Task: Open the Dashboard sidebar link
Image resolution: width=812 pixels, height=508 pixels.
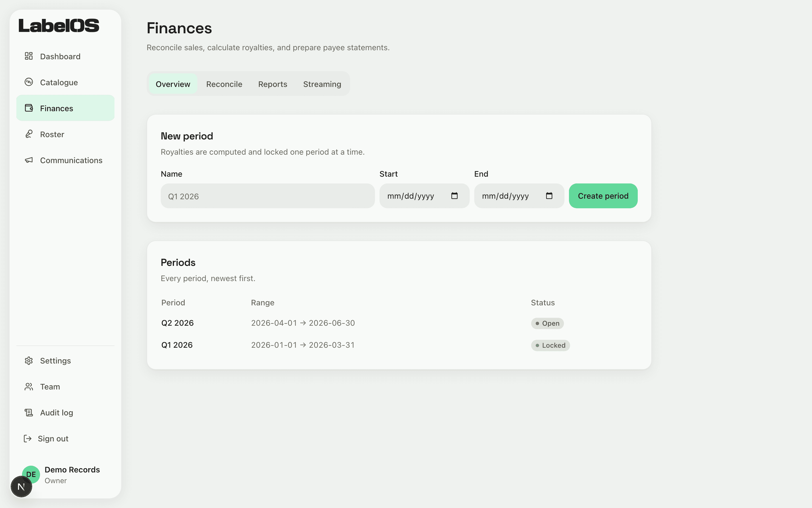Action: tap(65, 56)
